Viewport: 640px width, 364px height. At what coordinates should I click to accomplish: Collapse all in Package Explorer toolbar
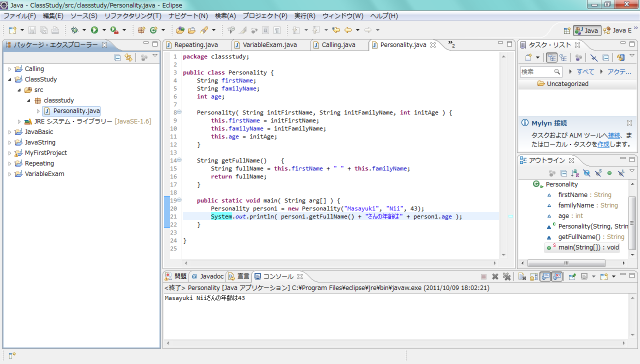point(117,58)
